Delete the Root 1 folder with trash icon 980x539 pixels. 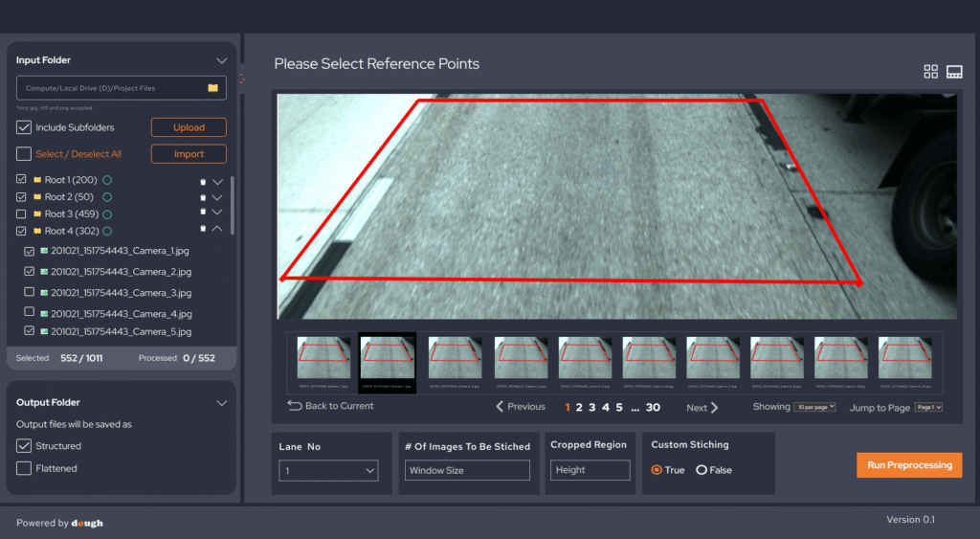(x=202, y=181)
